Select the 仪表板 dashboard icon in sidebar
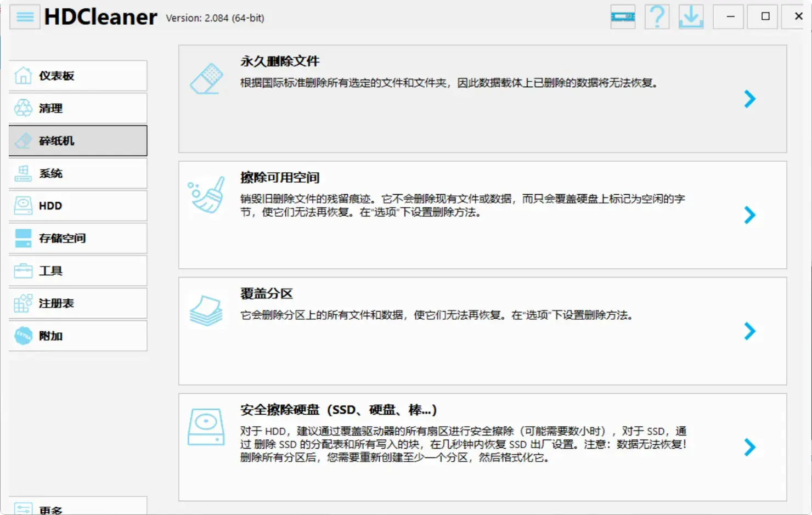Viewport: 812px width, 515px height. point(22,75)
